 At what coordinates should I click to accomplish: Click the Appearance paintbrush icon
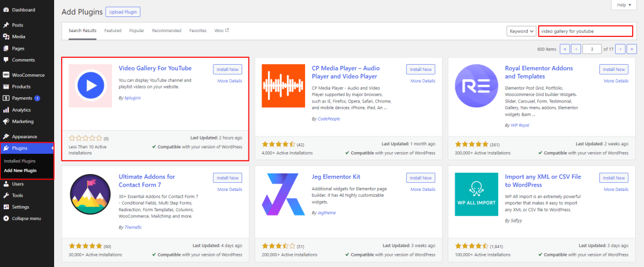point(6,136)
